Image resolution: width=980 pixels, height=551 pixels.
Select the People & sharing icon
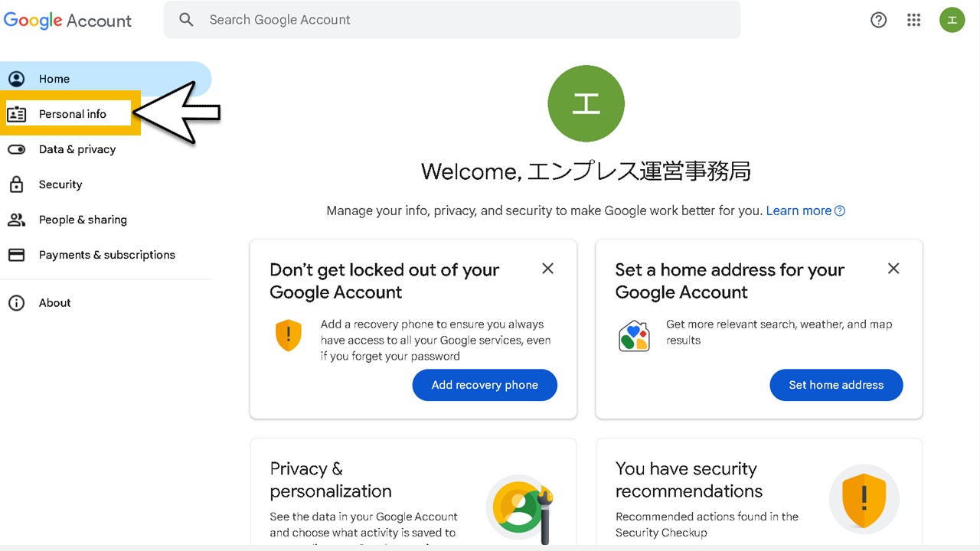17,220
